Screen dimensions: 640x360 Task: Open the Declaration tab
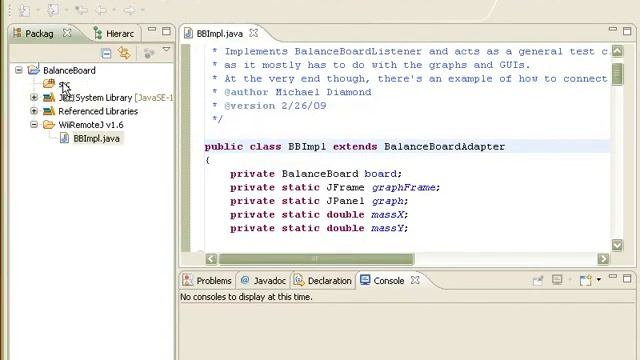coord(322,280)
